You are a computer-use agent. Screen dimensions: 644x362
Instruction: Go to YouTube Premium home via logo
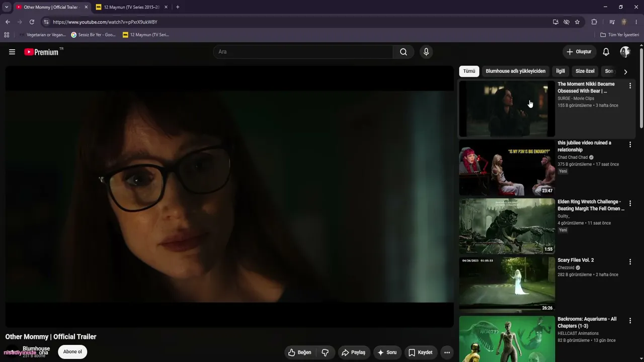click(41, 52)
